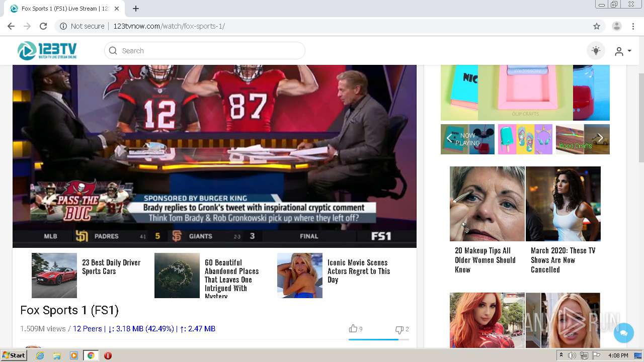Click the Fox Sports live video player
644x362 pixels.
point(214,156)
